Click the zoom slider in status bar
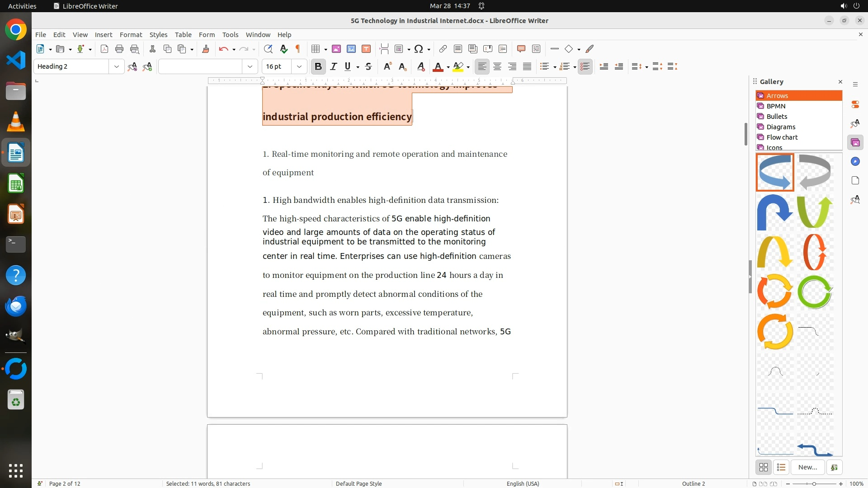The width and height of the screenshot is (868, 488). pyautogui.click(x=814, y=483)
